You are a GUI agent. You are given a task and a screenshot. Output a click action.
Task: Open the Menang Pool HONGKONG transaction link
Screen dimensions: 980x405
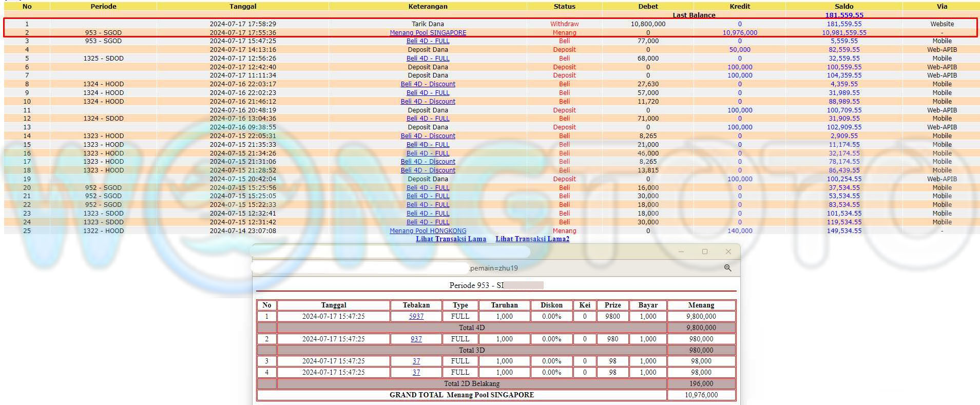tap(428, 231)
